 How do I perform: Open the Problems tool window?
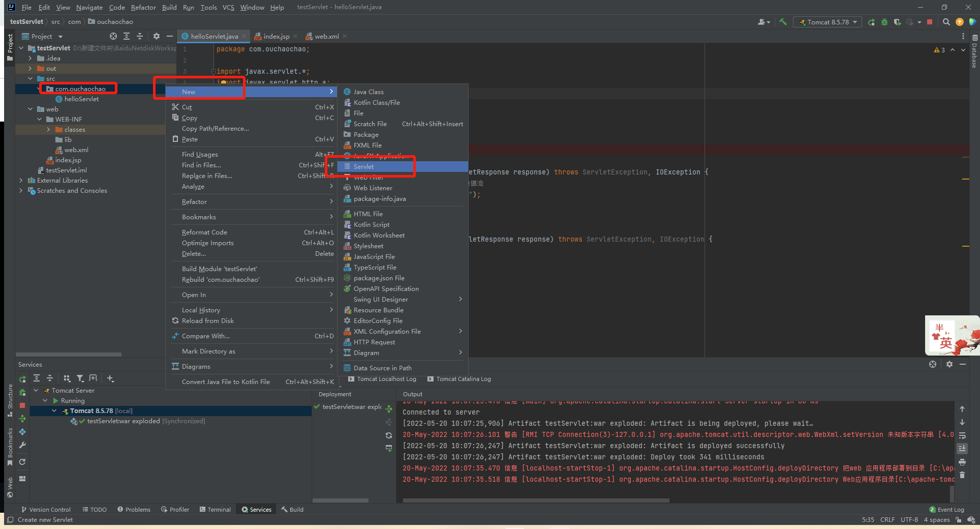pyautogui.click(x=134, y=509)
